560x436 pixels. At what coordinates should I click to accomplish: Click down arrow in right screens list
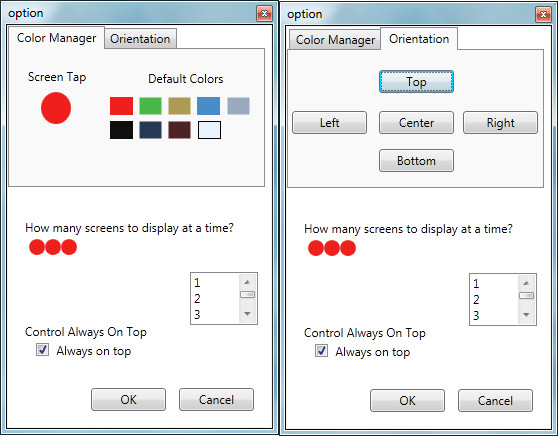pos(526,315)
